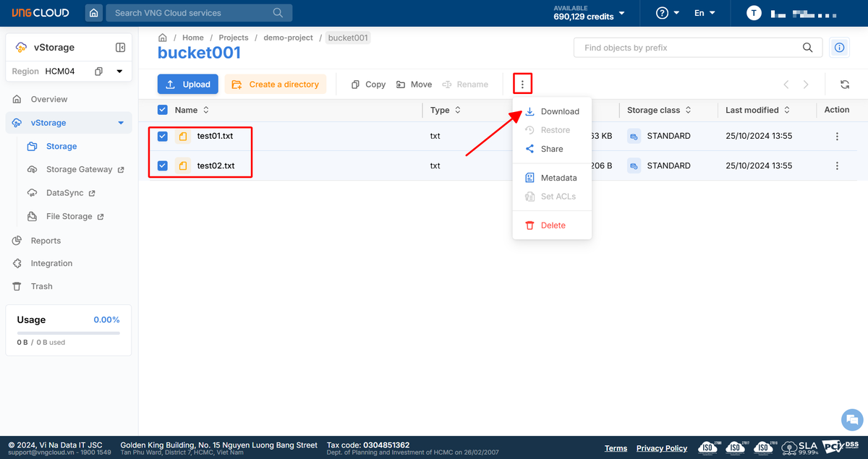Click the blue info icon beside search

839,48
